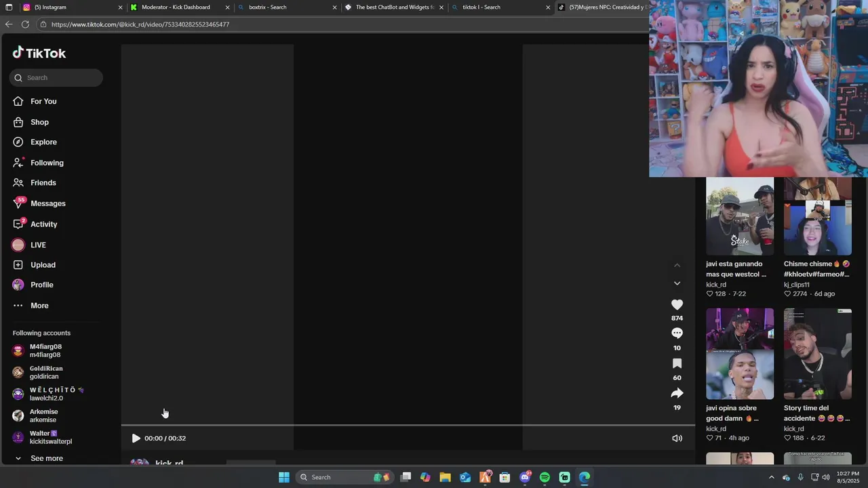Open the Following feed
This screenshot has height=488, width=868.
pos(47,163)
